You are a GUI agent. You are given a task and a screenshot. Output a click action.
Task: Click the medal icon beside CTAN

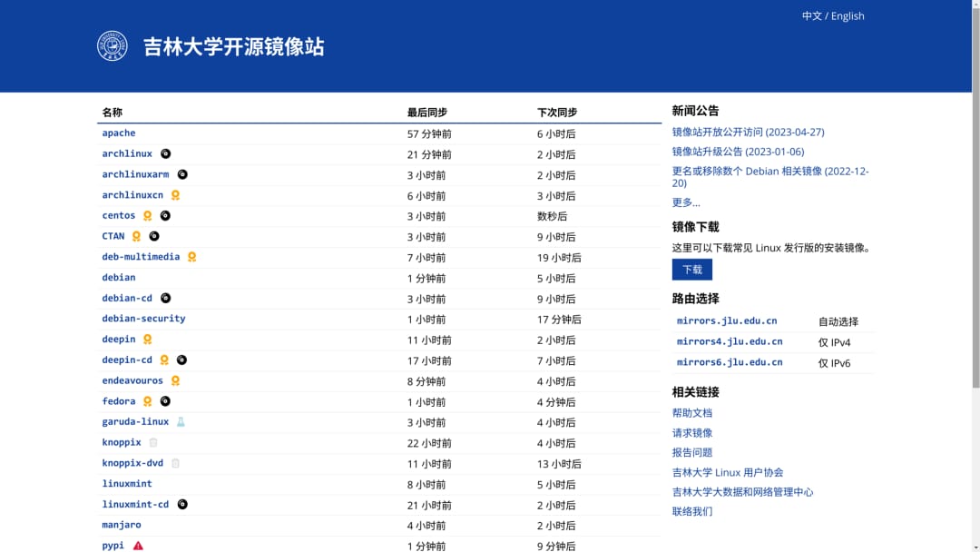coord(136,236)
